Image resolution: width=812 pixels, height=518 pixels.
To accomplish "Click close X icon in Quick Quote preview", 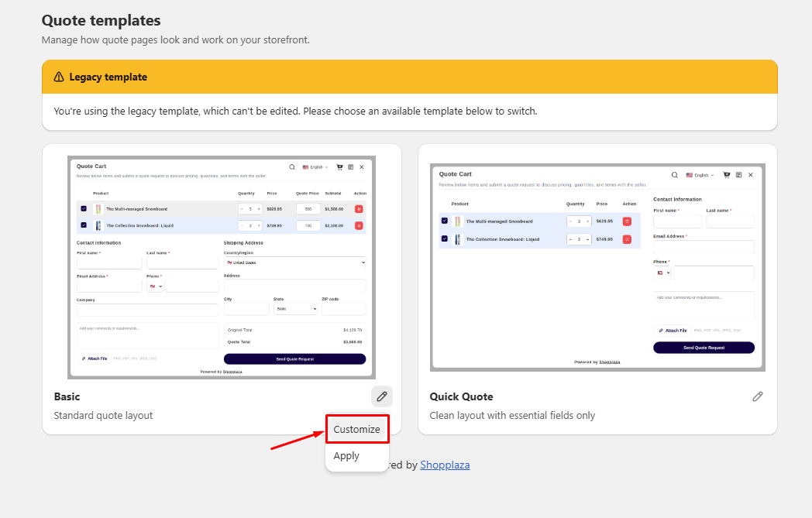I will tap(750, 175).
